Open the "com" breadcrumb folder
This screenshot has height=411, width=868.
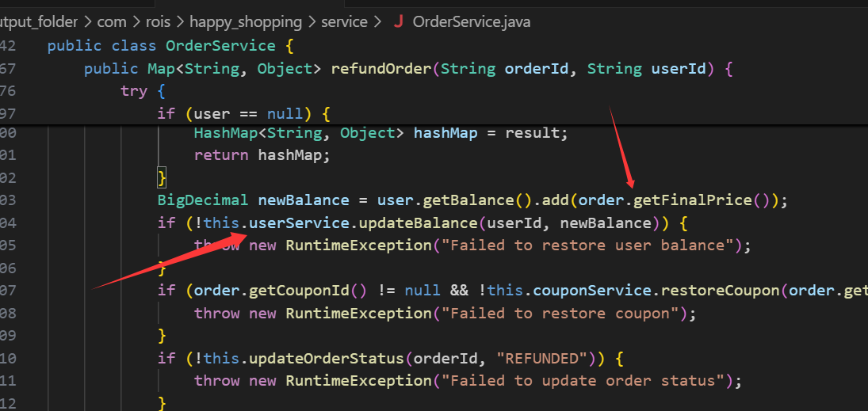[112, 21]
